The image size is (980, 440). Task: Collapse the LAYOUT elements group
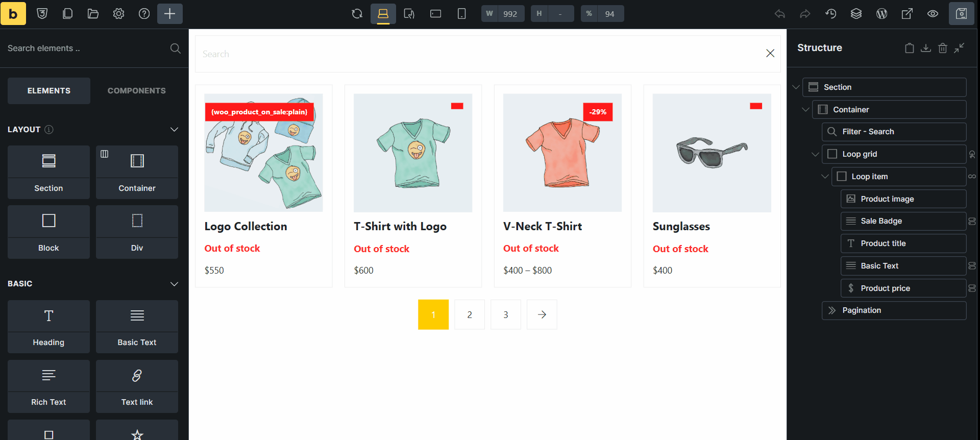(x=174, y=130)
